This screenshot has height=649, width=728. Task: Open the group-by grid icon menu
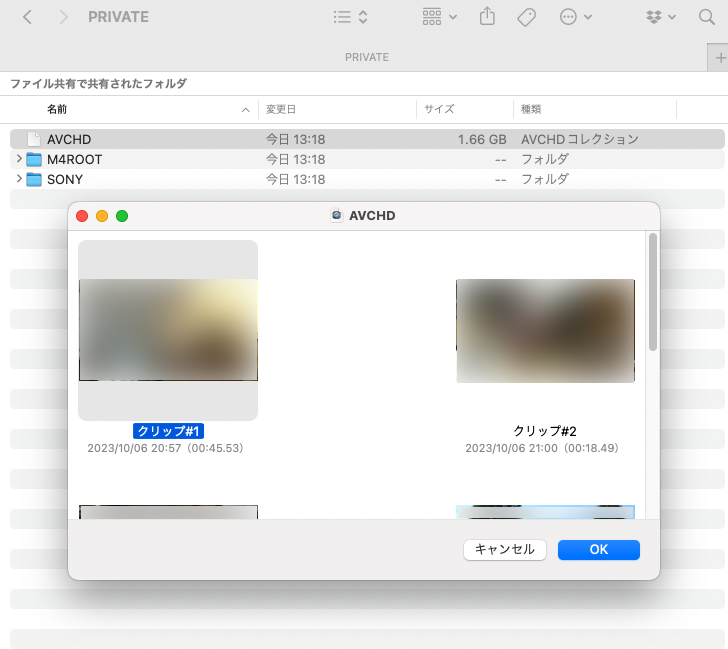[439, 17]
